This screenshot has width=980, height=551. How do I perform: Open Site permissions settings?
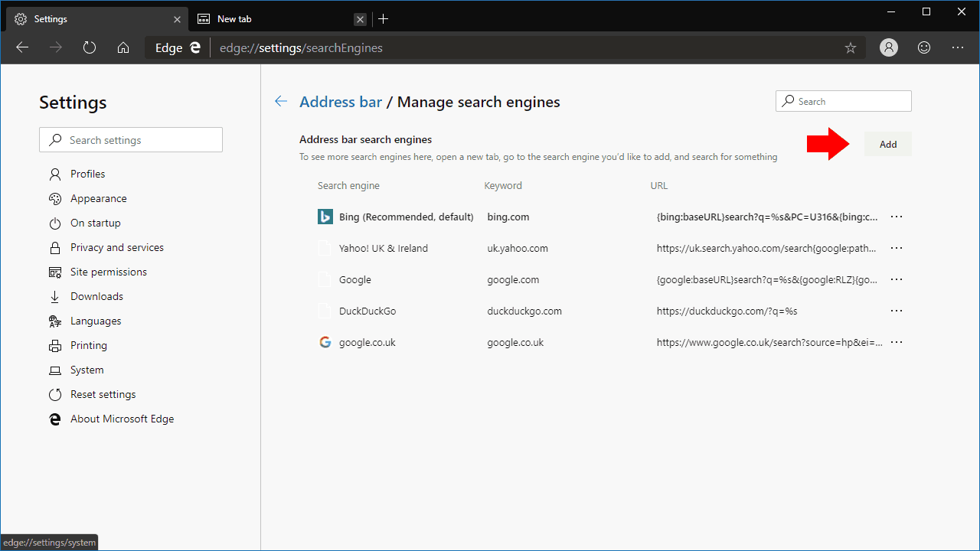point(108,272)
